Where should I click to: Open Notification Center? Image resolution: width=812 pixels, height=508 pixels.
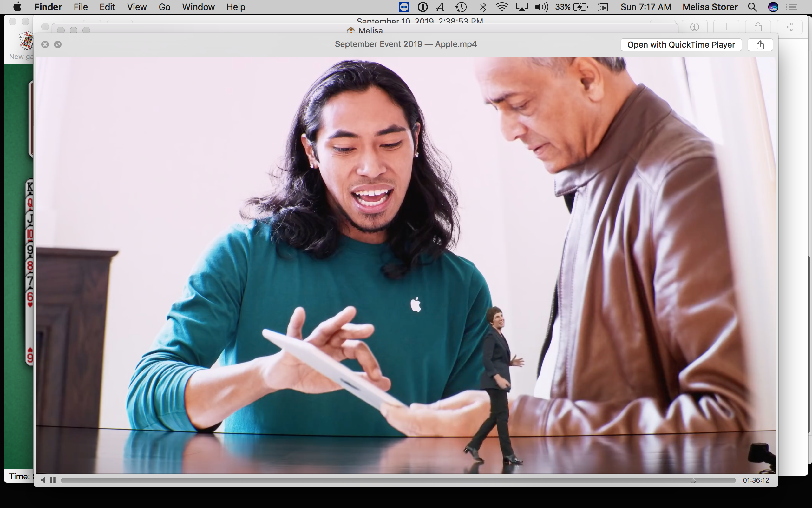792,7
